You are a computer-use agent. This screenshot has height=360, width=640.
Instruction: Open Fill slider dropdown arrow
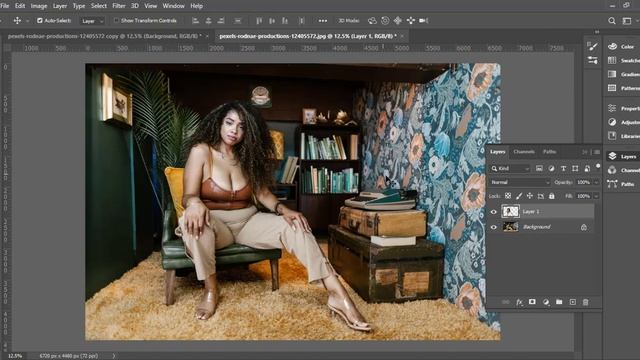tap(596, 196)
